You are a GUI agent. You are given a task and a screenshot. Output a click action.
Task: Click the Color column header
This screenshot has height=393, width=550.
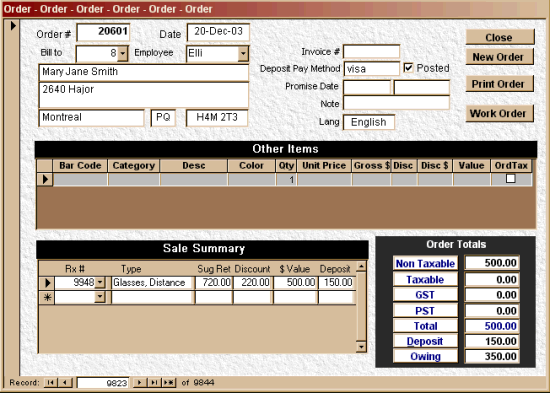click(251, 166)
